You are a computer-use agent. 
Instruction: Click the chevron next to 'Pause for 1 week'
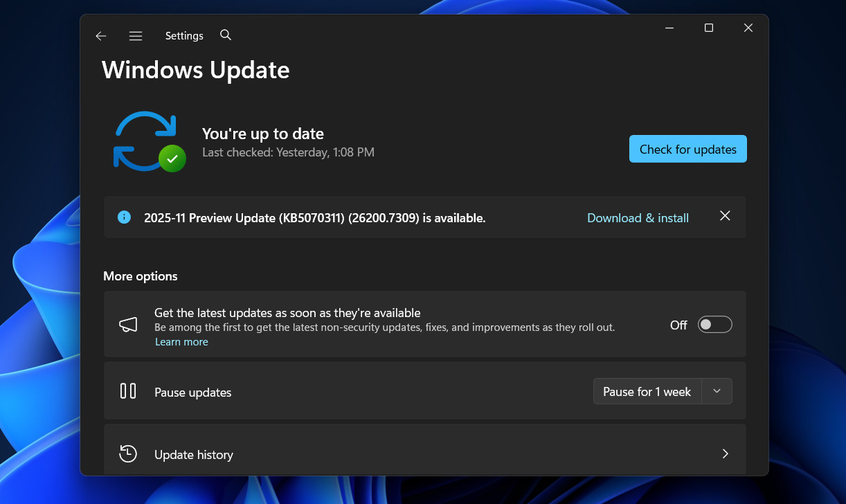click(717, 390)
